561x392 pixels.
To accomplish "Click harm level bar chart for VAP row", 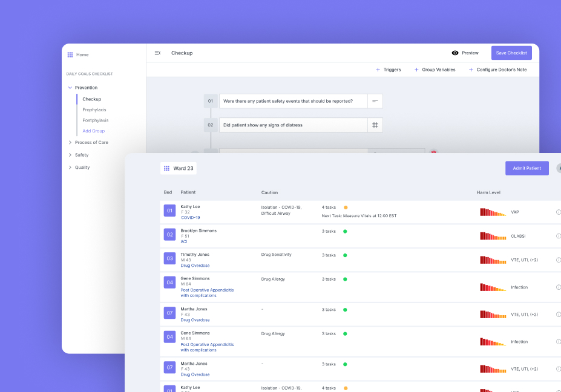I will (x=493, y=212).
